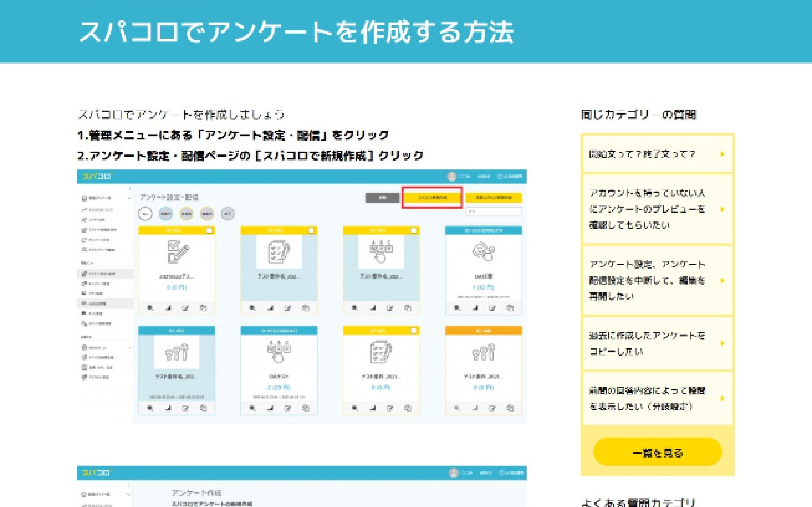This screenshot has width=812, height=507.
Task: Click the copy icon on the QA印象 survey card
Action: point(510,308)
